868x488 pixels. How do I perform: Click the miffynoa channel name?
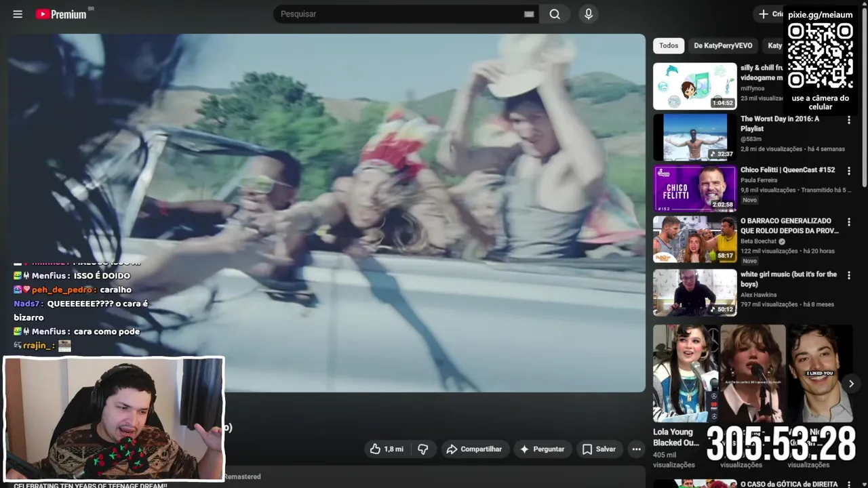(x=752, y=88)
